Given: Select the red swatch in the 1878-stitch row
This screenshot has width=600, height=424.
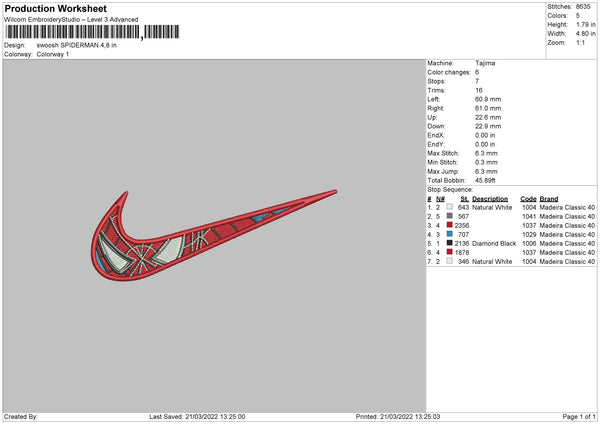Looking at the screenshot, I should (x=449, y=252).
